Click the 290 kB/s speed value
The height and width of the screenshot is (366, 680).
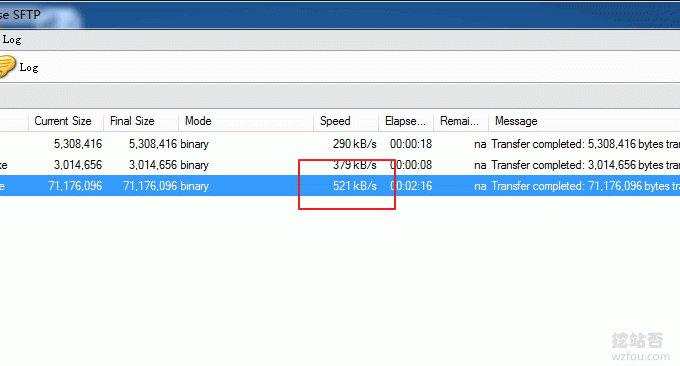pyautogui.click(x=355, y=144)
